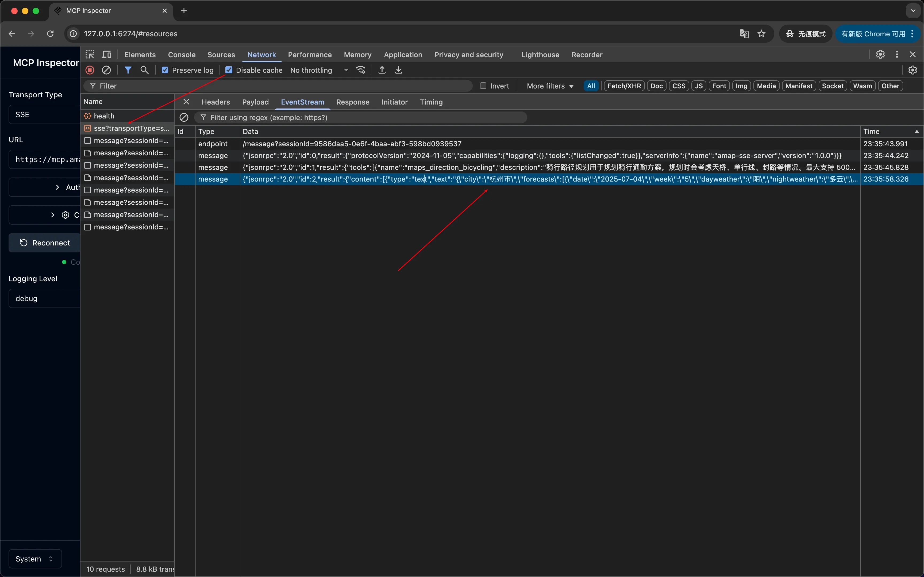Switch to the Console tab
The width and height of the screenshot is (924, 577).
point(182,55)
